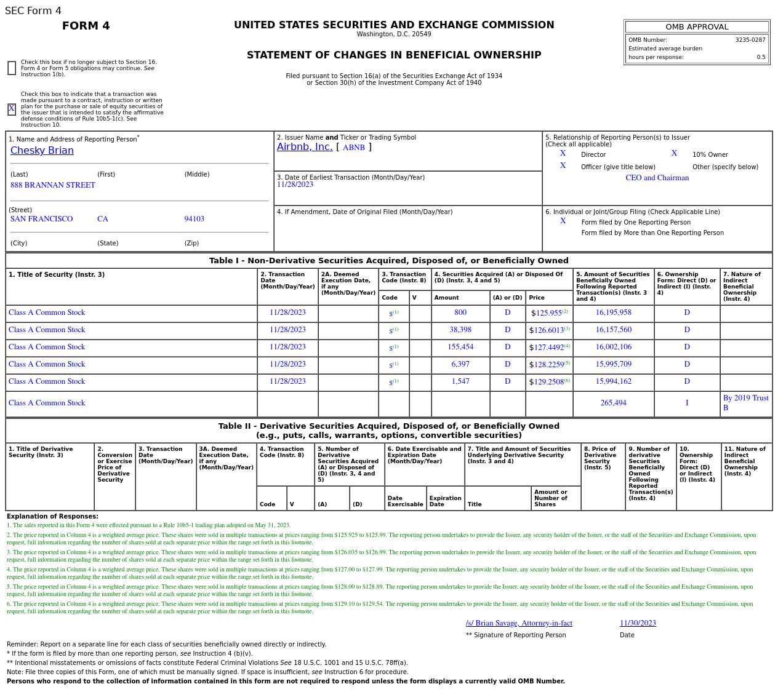Viewport: 778px width, 700px height.
Task: Click the state value CA
Action: click(x=103, y=219)
